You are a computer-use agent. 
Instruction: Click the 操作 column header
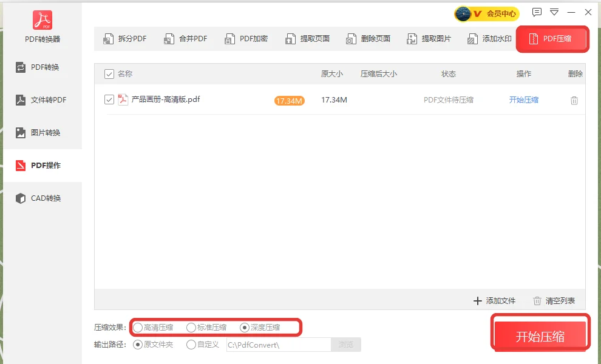click(x=523, y=74)
